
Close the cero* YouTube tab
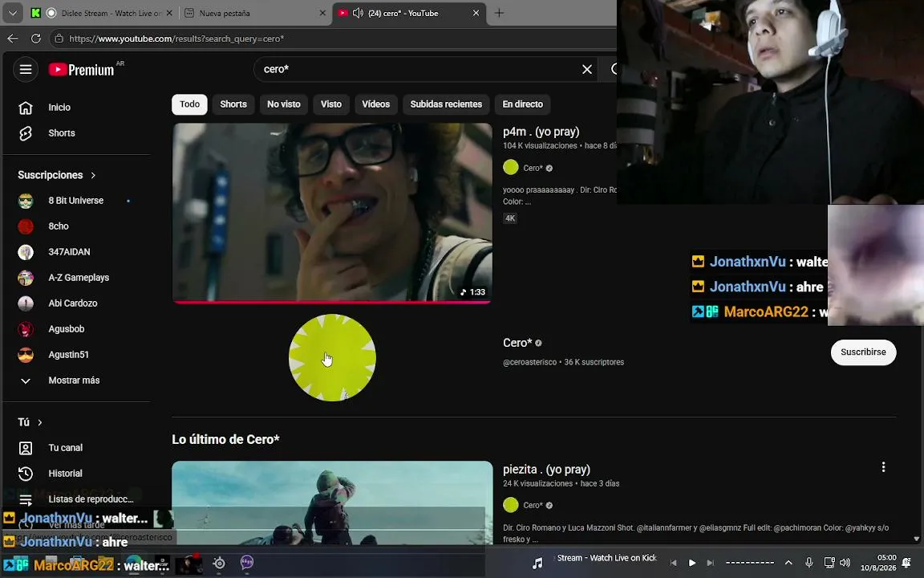[476, 13]
